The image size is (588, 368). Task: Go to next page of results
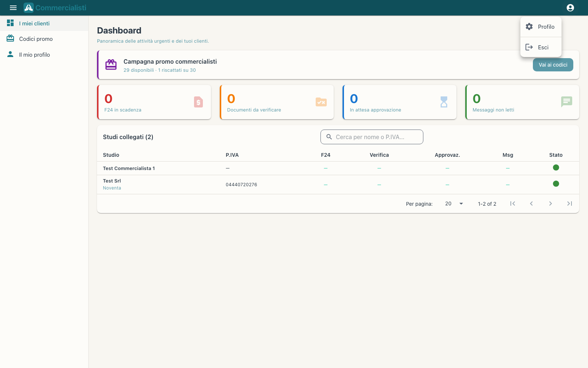[551, 204]
